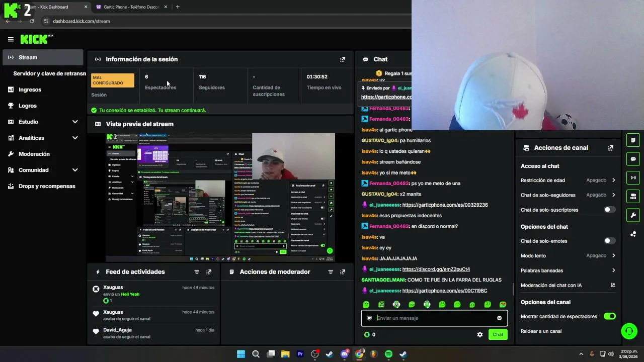Open Discord from the taskbar
This screenshot has height=362, width=644.
[x=344, y=354]
